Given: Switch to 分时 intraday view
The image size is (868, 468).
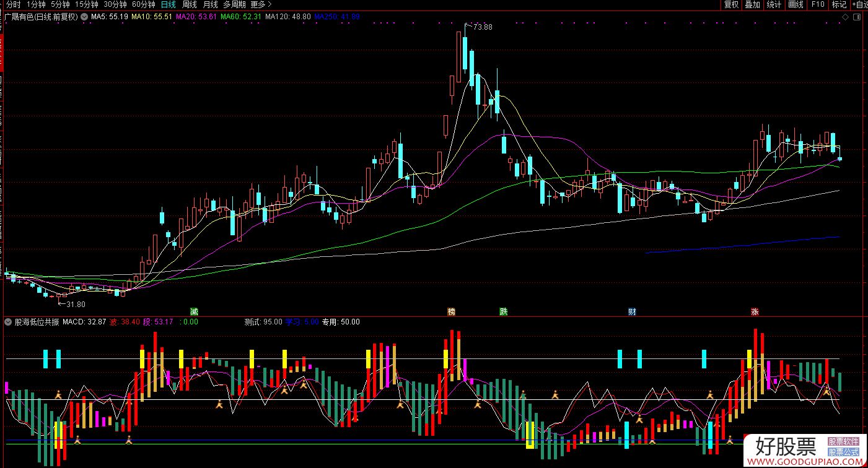Looking at the screenshot, I should click(x=13, y=4).
